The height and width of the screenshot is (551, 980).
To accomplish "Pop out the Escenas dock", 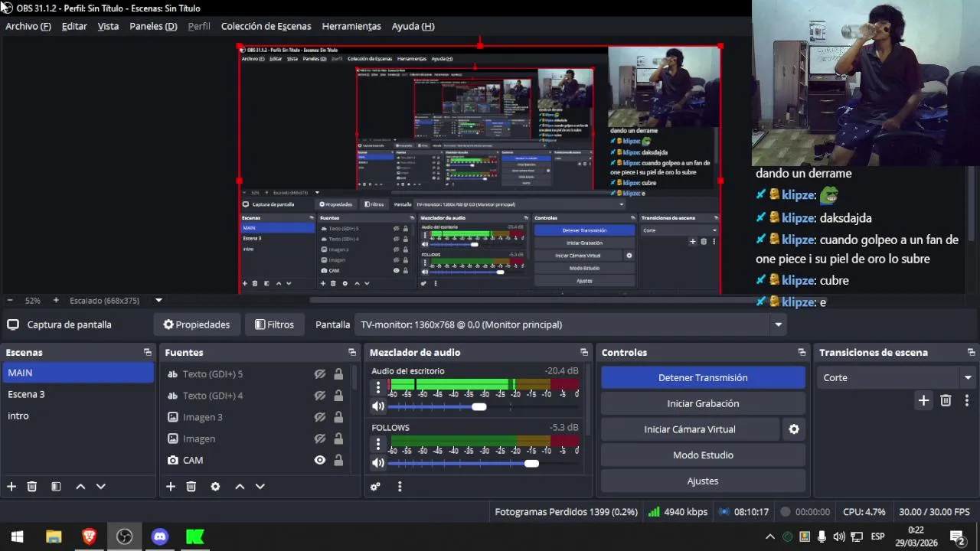I will [x=147, y=353].
